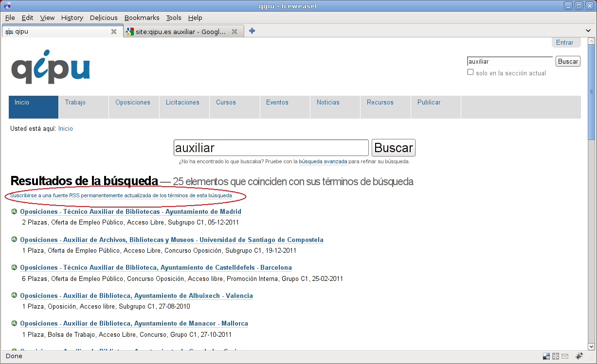Click the '25 elementos que coinciden' text
The image size is (597, 364).
point(293,182)
